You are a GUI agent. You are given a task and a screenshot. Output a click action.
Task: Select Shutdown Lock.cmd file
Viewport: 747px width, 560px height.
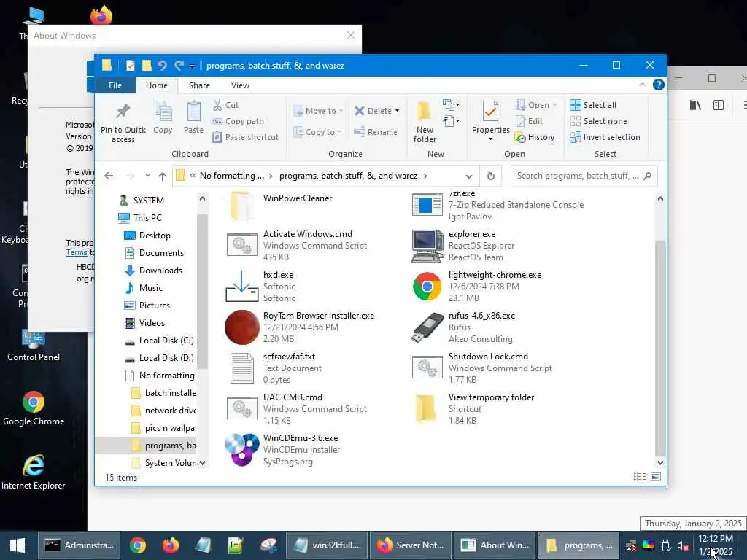(484, 367)
